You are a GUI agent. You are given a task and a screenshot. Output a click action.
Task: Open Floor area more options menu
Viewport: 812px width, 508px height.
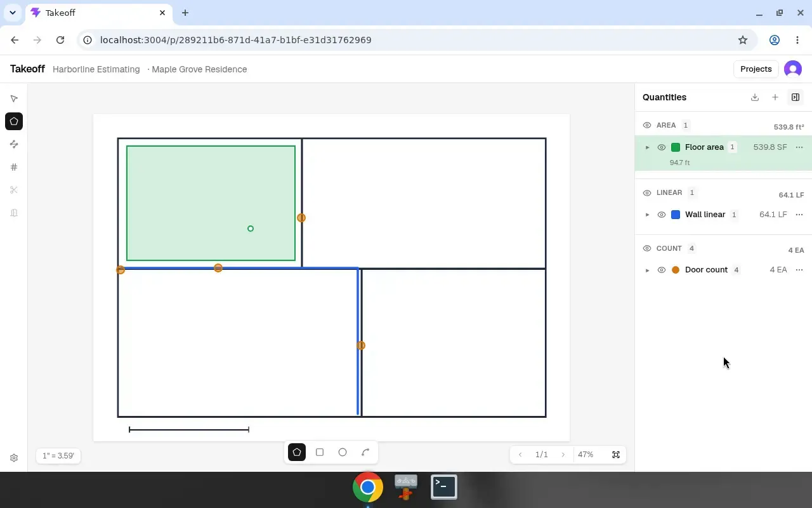[x=799, y=147]
